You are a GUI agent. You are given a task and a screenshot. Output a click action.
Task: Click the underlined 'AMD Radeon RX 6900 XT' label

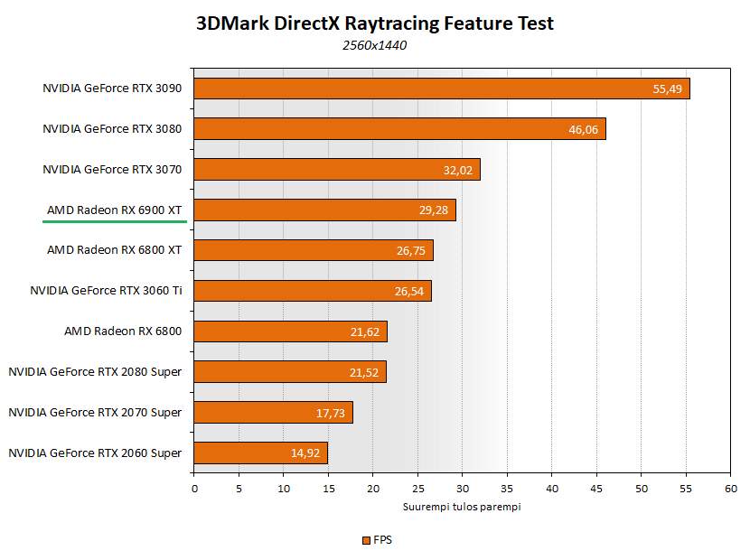(115, 210)
